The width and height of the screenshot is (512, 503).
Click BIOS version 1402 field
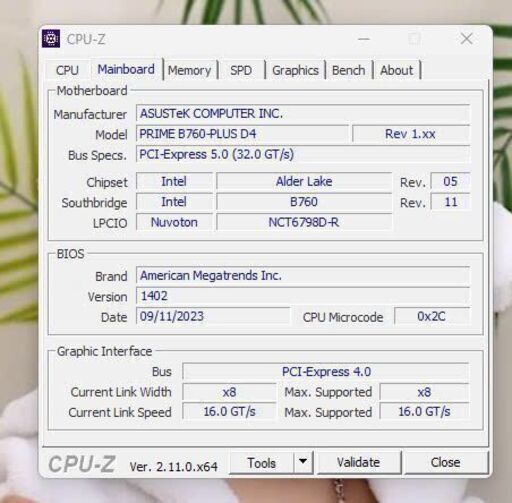(x=303, y=296)
